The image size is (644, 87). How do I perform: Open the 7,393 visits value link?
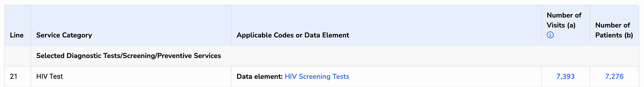tap(565, 76)
